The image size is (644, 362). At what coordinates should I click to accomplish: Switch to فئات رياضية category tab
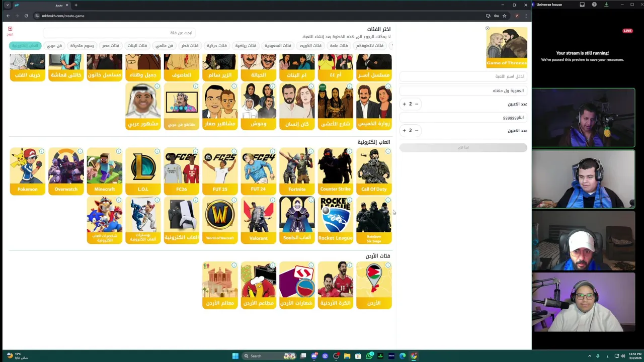pyautogui.click(x=246, y=46)
